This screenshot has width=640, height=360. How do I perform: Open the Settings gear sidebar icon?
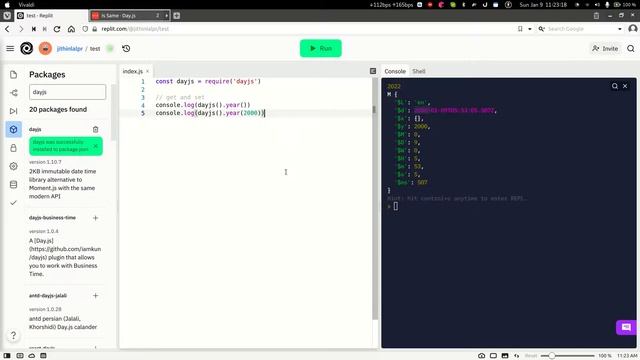point(13,166)
